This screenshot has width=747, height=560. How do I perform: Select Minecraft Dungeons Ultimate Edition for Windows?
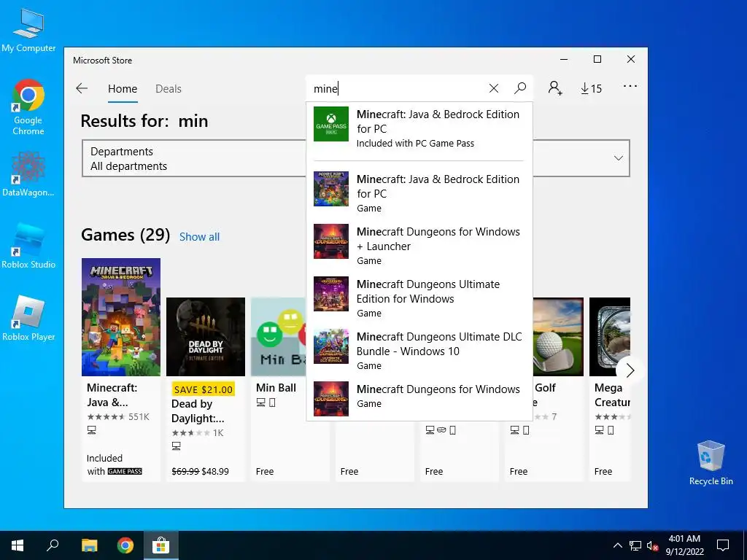click(419, 297)
